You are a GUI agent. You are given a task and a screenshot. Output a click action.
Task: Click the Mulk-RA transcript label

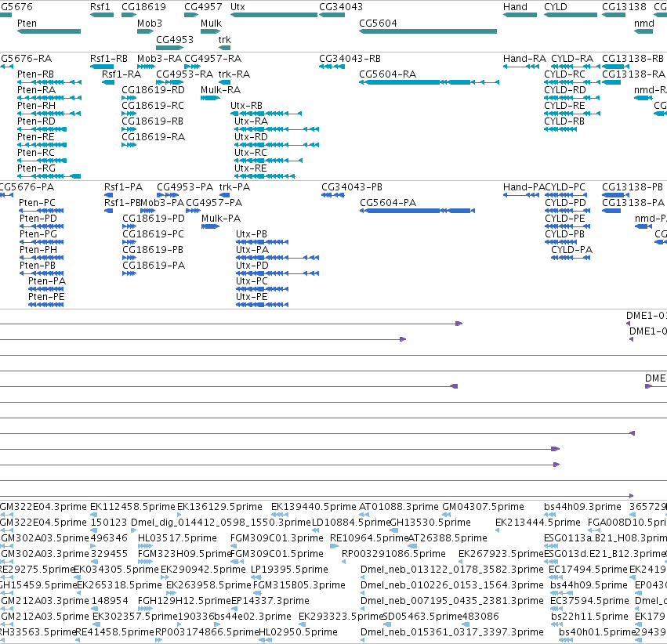coord(220,90)
